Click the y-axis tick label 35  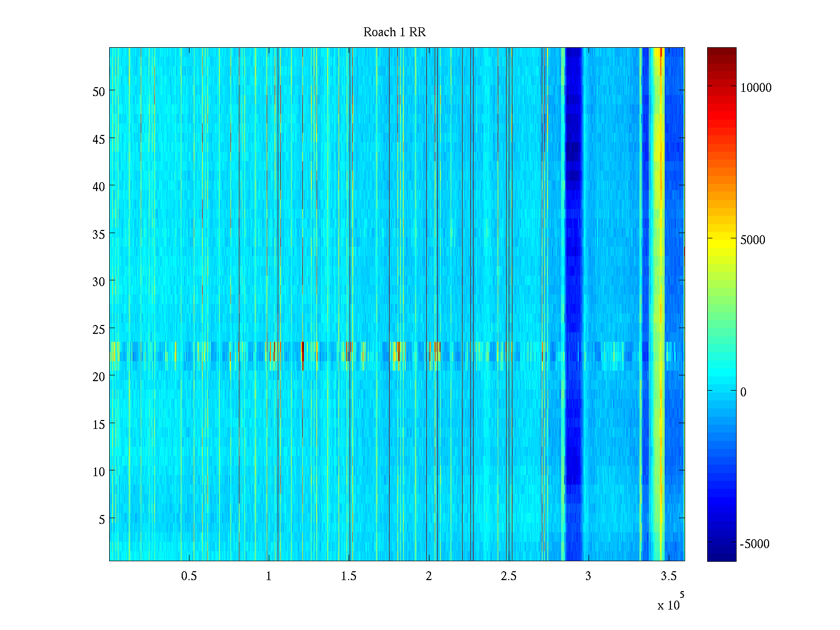point(98,234)
